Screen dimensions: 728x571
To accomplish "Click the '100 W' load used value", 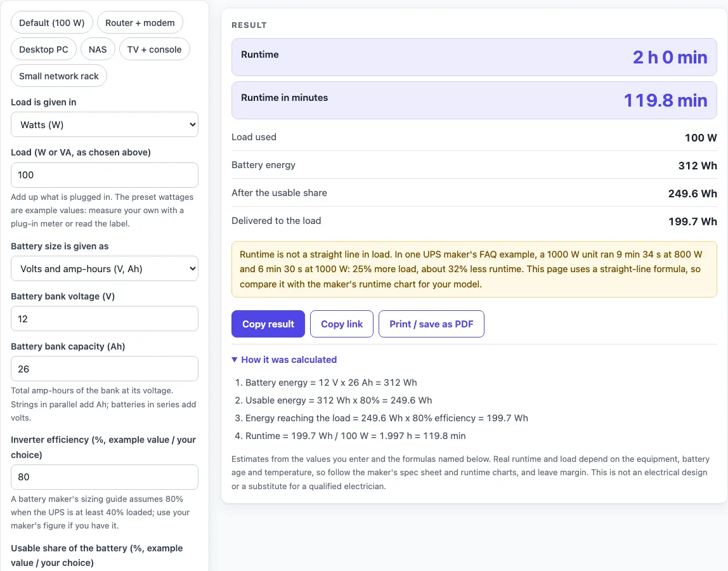I will coord(701,138).
